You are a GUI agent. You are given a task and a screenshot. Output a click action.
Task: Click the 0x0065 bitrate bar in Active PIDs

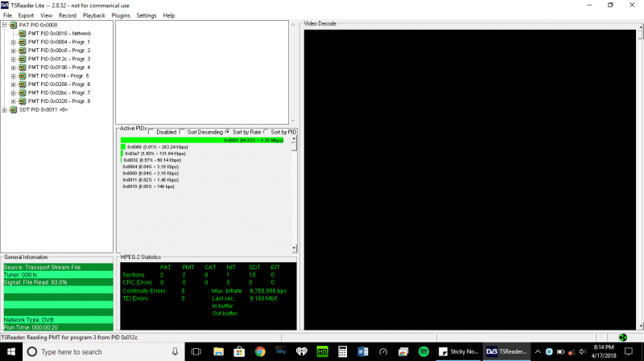pos(205,140)
